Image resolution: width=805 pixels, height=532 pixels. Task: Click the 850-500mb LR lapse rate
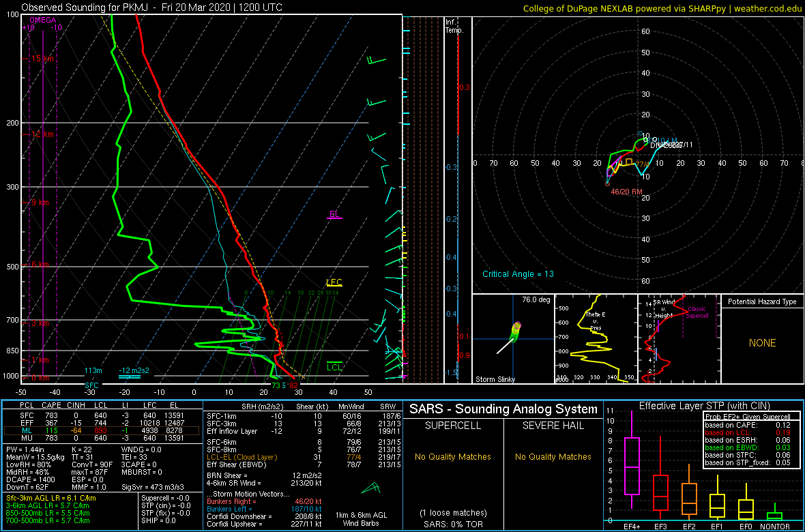48,514
